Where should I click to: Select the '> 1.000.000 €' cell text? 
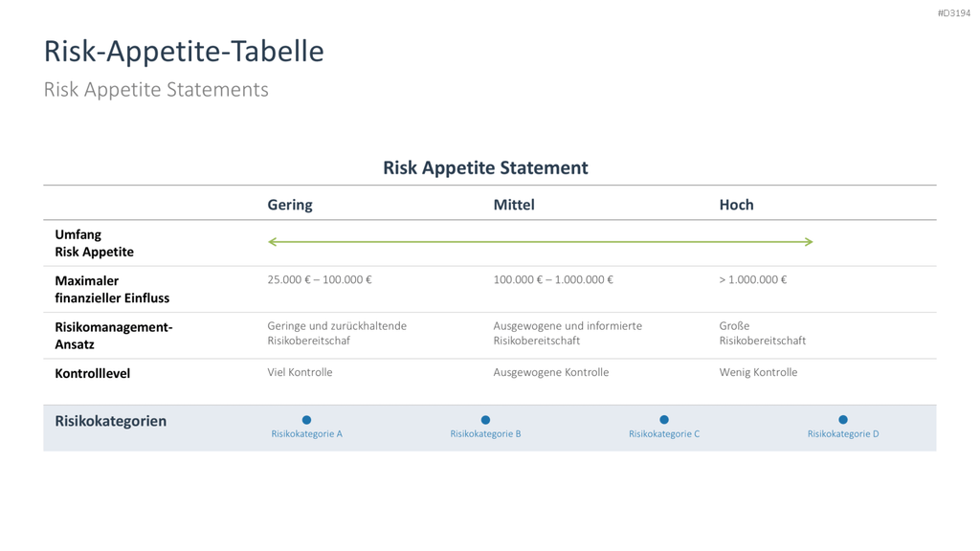click(752, 280)
